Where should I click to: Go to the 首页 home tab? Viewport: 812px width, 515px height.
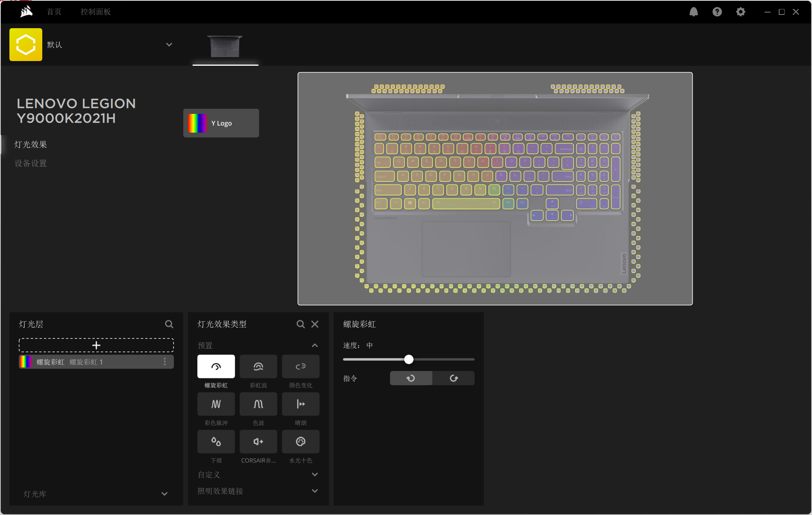click(54, 12)
